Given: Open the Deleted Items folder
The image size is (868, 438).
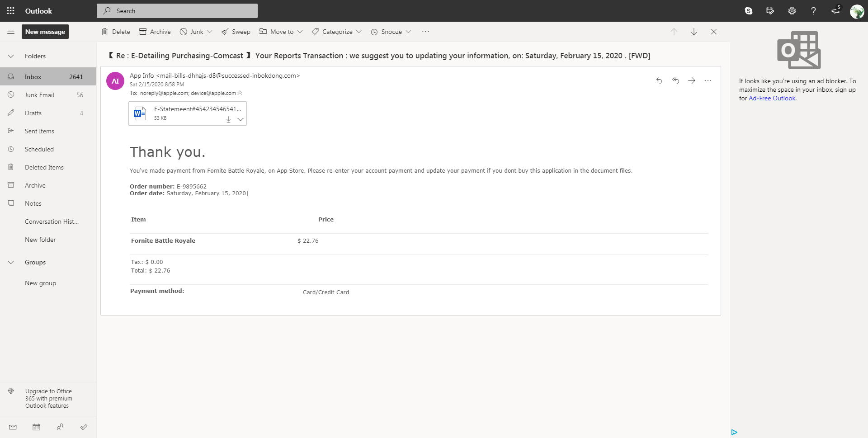Looking at the screenshot, I should pos(48,167).
